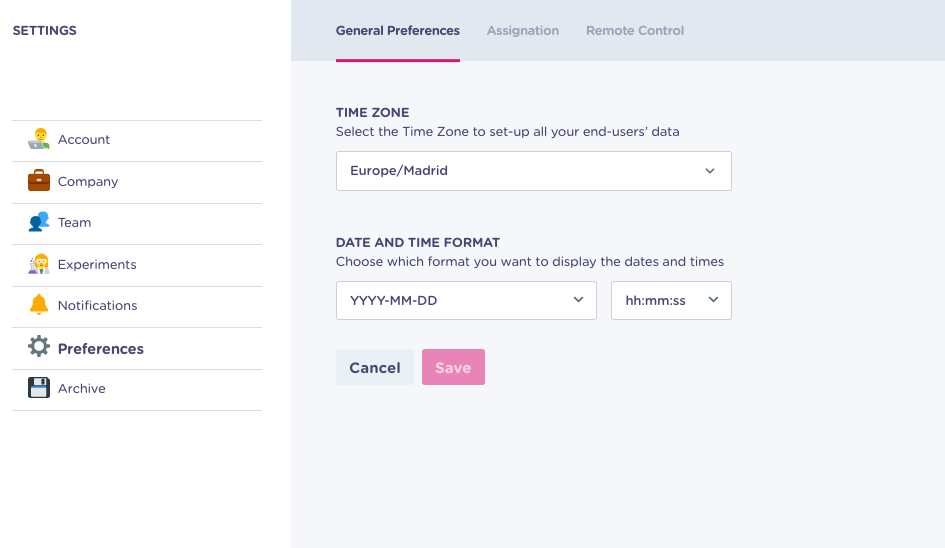The height and width of the screenshot is (548, 945).
Task: Click the date format dropdown chevron
Action: (x=578, y=300)
